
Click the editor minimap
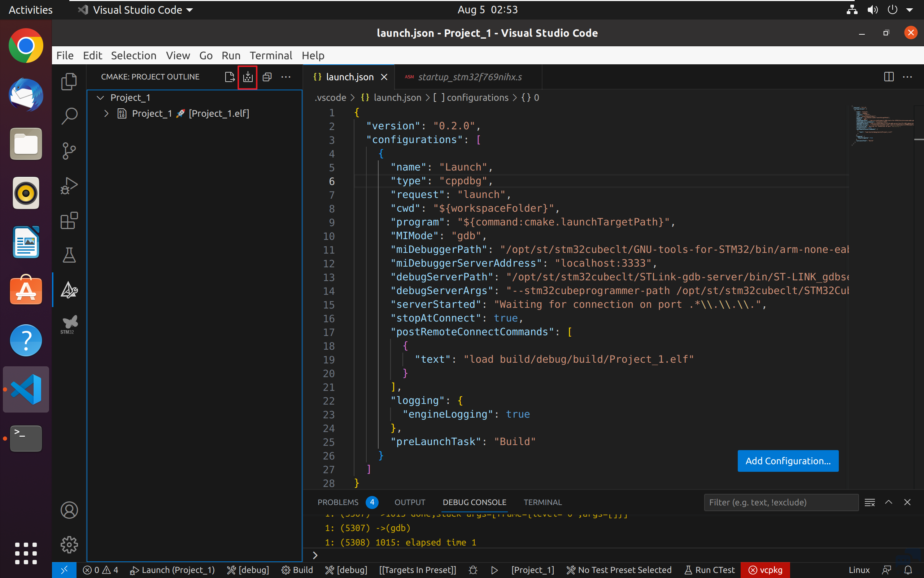tap(882, 126)
